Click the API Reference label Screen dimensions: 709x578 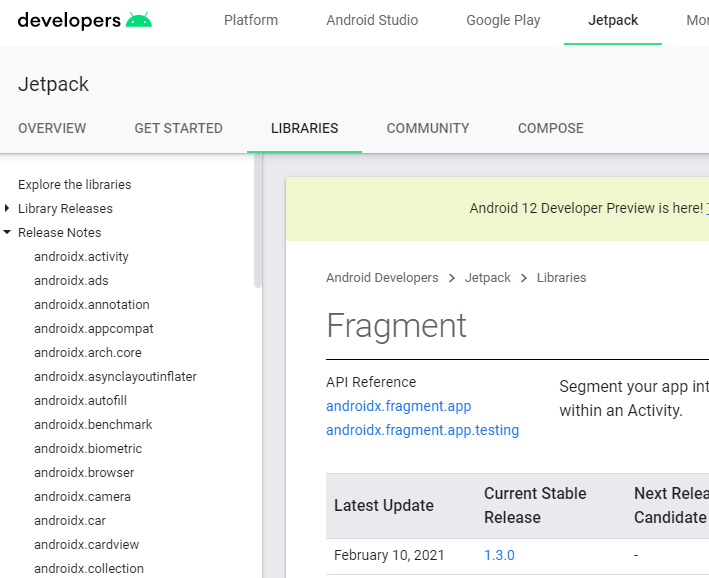(371, 382)
